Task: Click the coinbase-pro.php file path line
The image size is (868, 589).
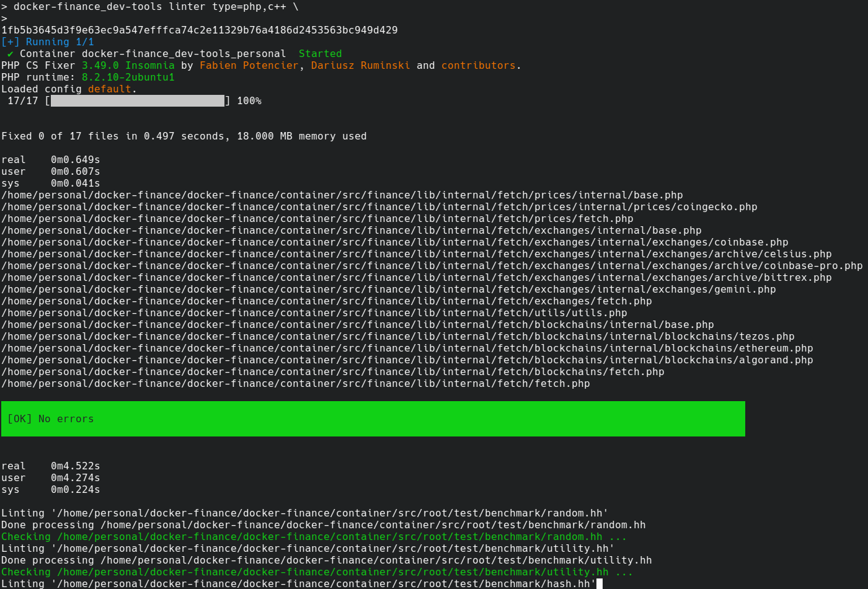Action: pos(432,266)
